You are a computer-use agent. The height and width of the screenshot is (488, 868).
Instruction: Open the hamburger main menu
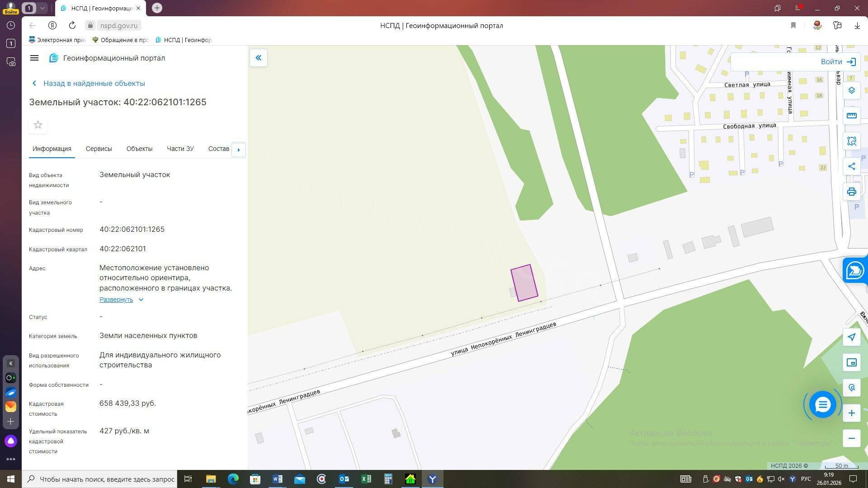tap(34, 58)
